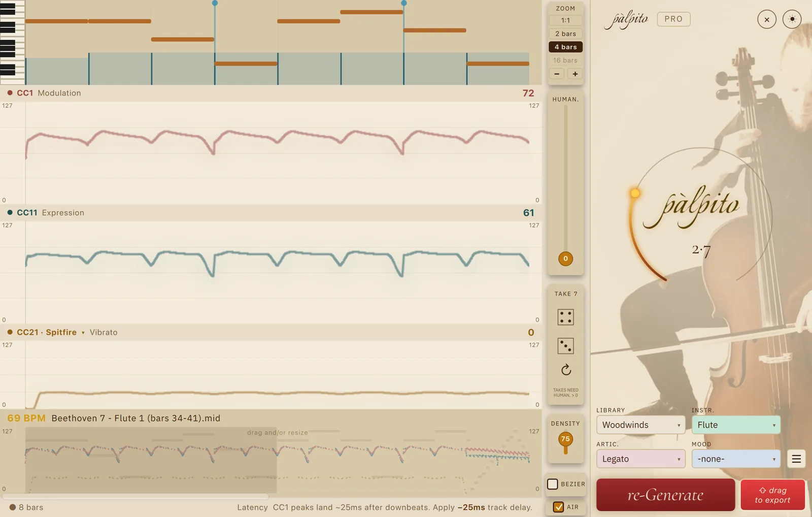This screenshot has height=517, width=812.
Task: Click the zoom plus button
Action: tap(575, 74)
